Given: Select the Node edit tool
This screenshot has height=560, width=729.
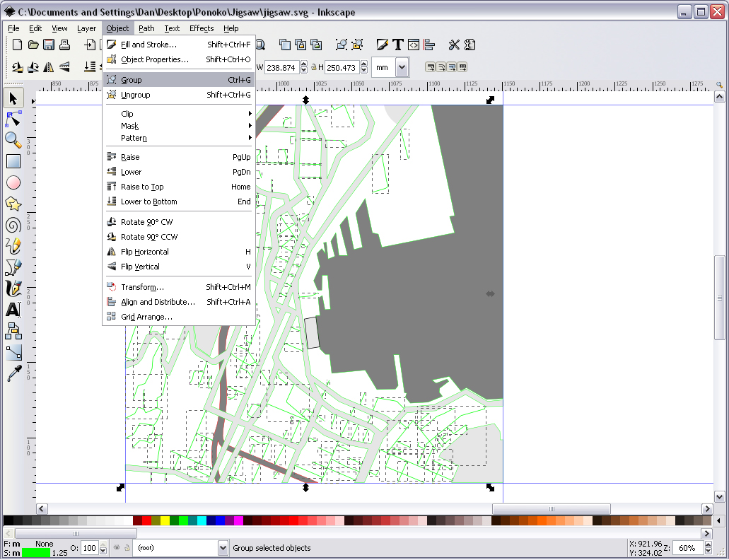Looking at the screenshot, I should [x=13, y=119].
